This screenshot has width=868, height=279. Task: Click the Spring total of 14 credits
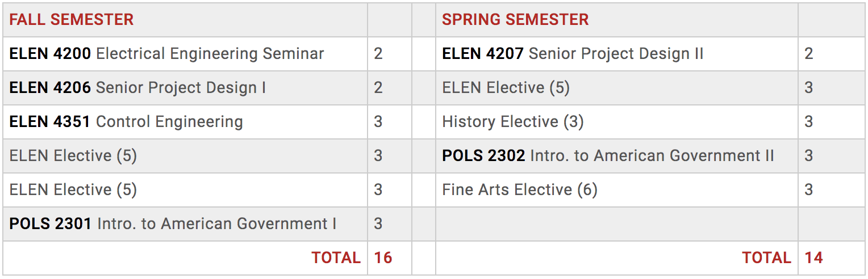pos(814,258)
